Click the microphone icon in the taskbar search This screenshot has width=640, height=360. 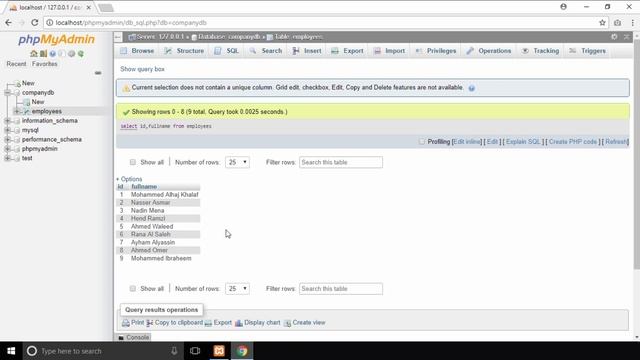(174, 351)
